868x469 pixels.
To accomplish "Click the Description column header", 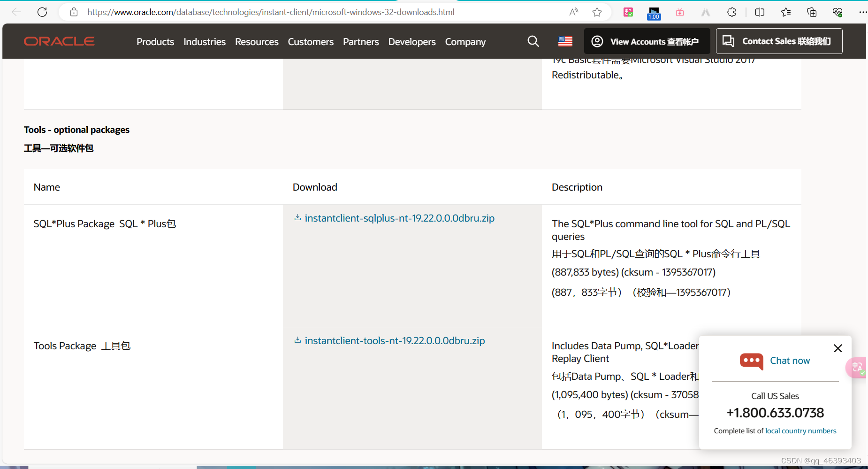I will coord(577,187).
